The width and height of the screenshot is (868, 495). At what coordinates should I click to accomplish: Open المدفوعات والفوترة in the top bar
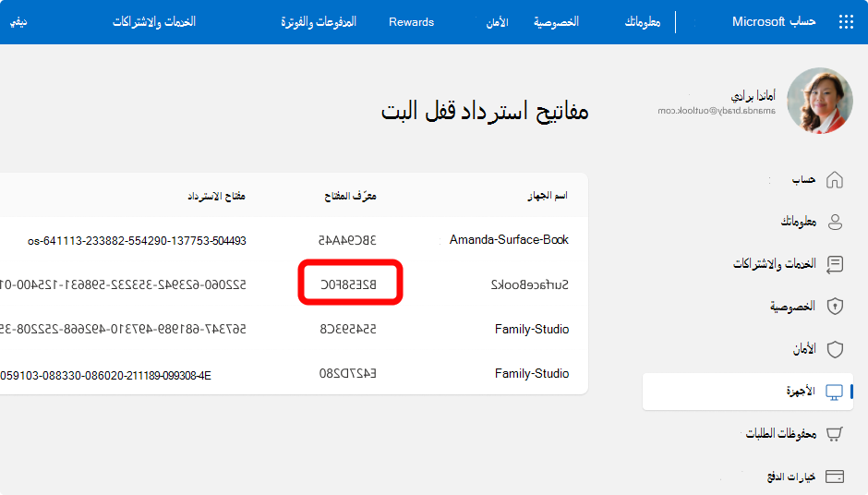click(319, 21)
